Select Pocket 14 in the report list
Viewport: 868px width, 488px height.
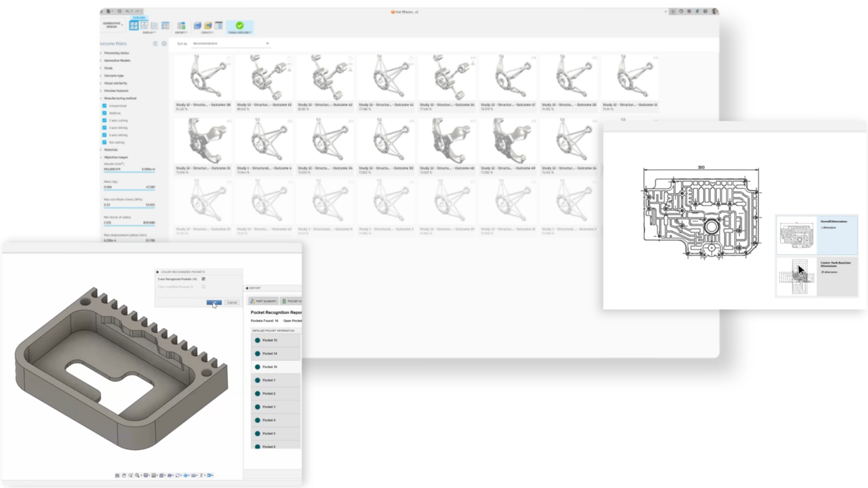[x=275, y=354]
